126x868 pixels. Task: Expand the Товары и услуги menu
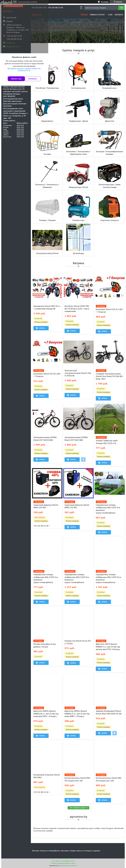pos(97,15)
